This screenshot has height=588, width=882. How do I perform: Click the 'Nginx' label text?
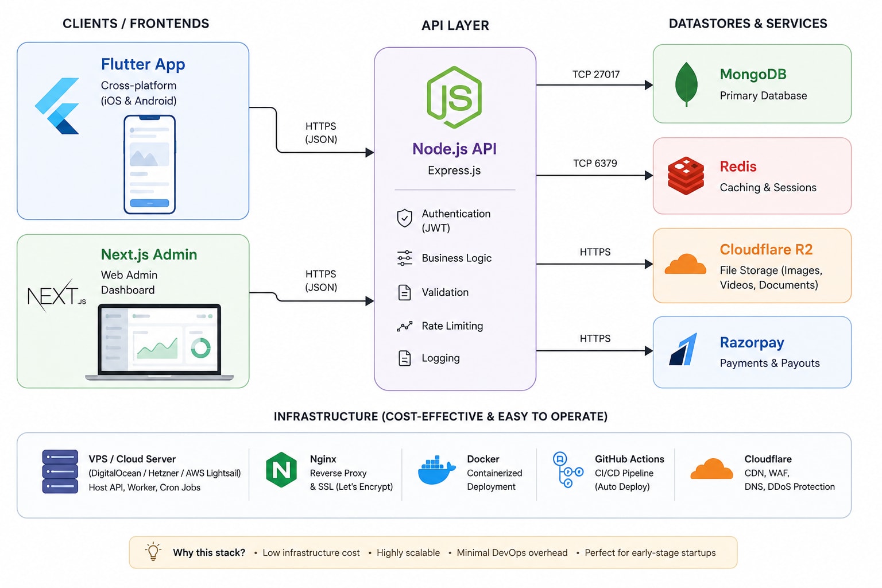(323, 459)
